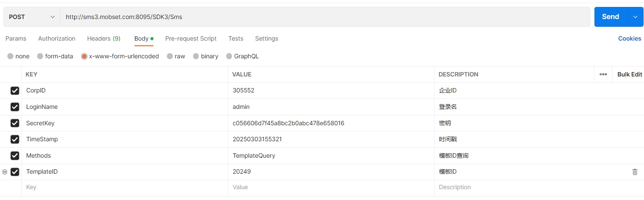Expand the Send button arrow options
The image size is (644, 200).
[x=635, y=17]
